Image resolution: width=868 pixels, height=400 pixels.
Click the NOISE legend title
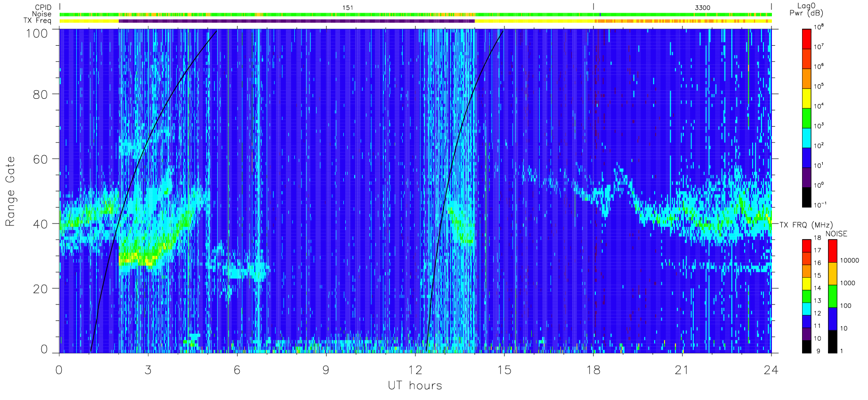(x=836, y=234)
